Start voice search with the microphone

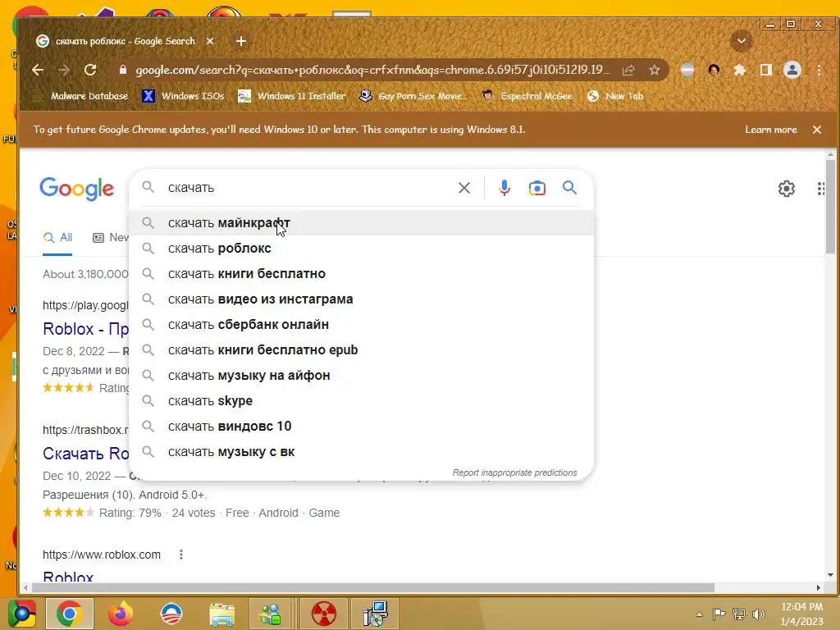click(x=504, y=188)
